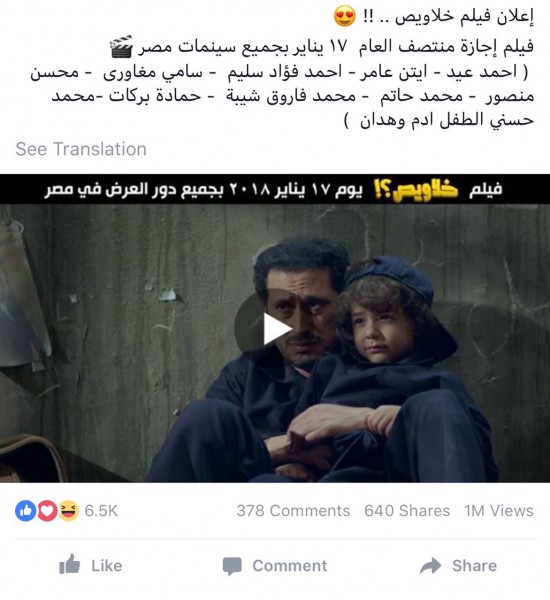View the 6.5K reactions count

[x=101, y=511]
